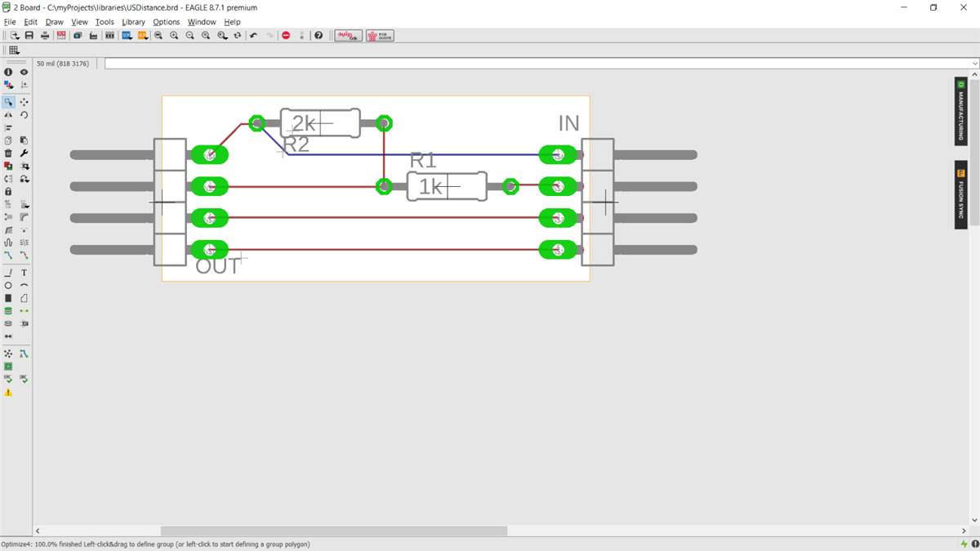Viewport: 980px width, 551px height.
Task: Open the Errors warning tool
Action: [x=8, y=393]
